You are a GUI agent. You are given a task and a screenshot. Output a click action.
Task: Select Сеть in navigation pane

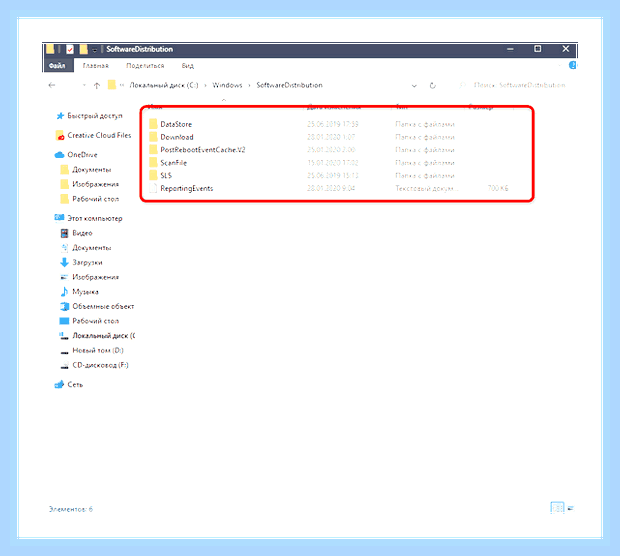click(x=75, y=384)
